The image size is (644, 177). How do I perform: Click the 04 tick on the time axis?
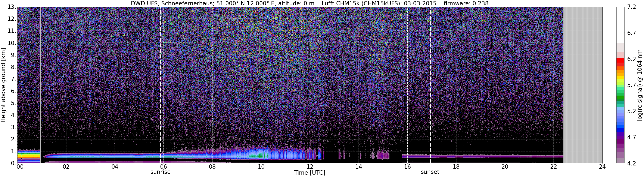(115, 167)
